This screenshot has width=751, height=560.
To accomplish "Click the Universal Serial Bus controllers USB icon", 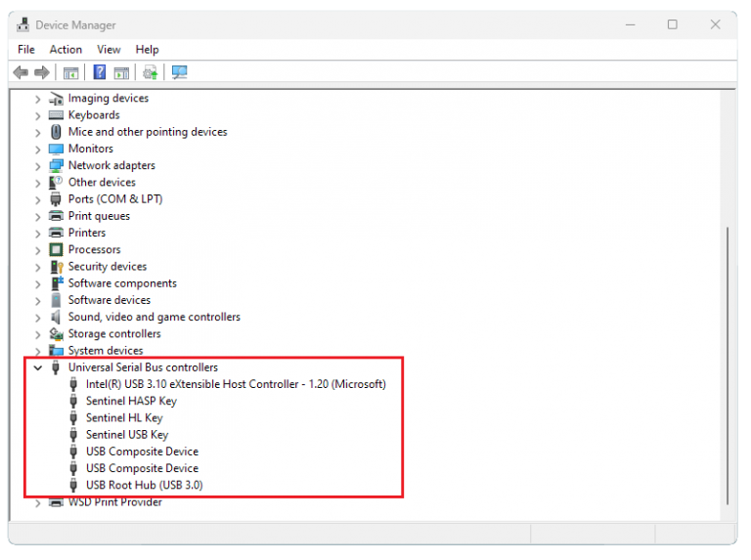I will click(56, 367).
